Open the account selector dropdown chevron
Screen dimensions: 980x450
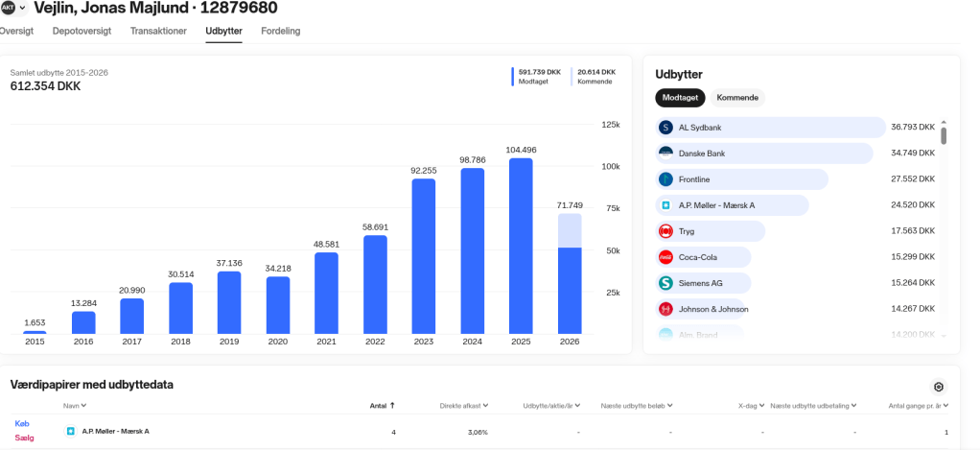click(x=22, y=9)
